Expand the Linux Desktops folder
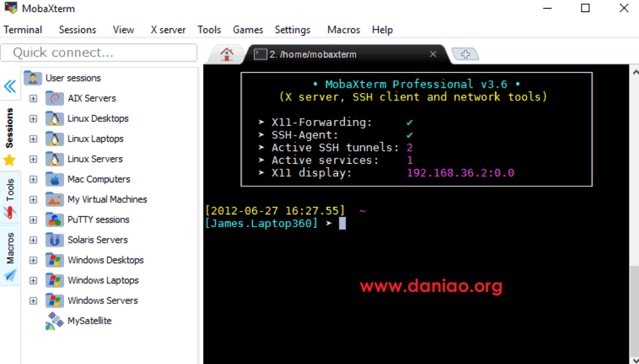Viewport: 639px width, 364px height. (x=33, y=119)
